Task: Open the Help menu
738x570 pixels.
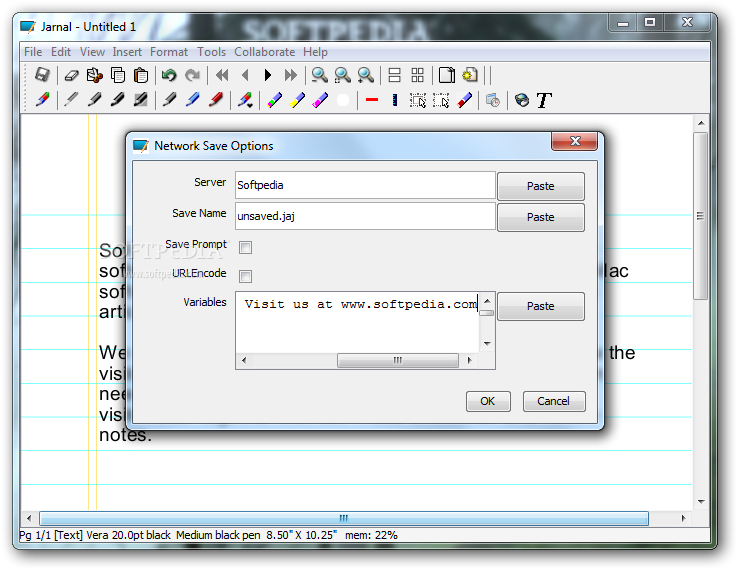Action: [x=315, y=52]
